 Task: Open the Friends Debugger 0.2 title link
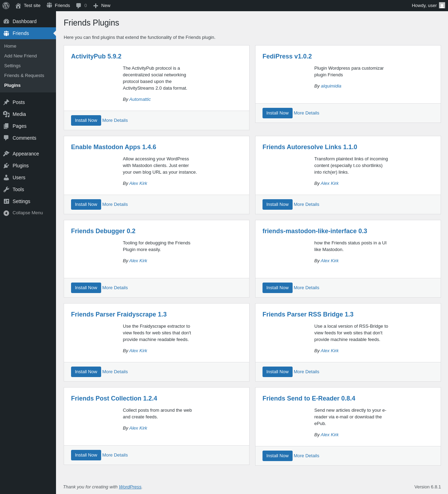(103, 231)
